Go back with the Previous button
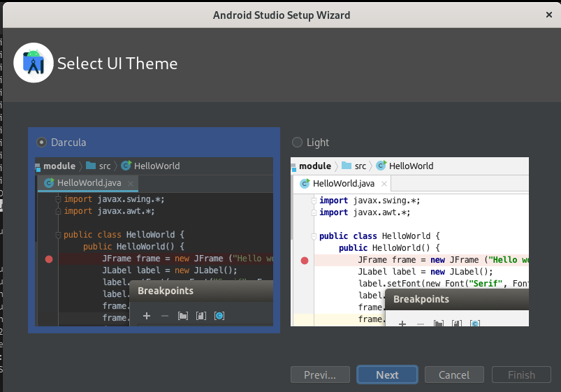This screenshot has width=561, height=392. pos(320,375)
